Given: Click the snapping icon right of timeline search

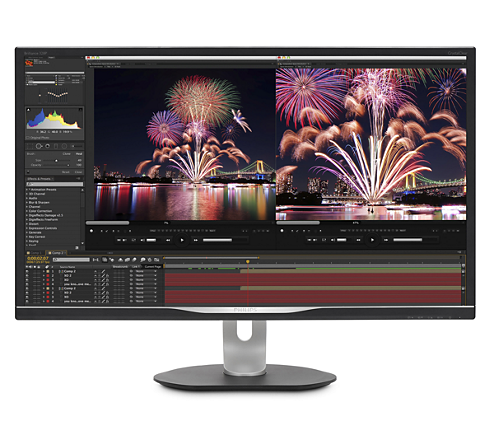Looking at the screenshot, I should click(95, 260).
